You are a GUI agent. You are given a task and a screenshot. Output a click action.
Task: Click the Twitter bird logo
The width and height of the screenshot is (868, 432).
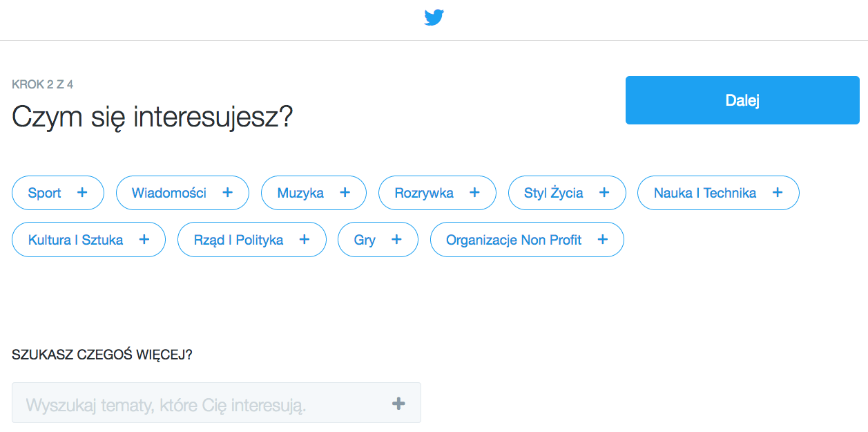434,18
